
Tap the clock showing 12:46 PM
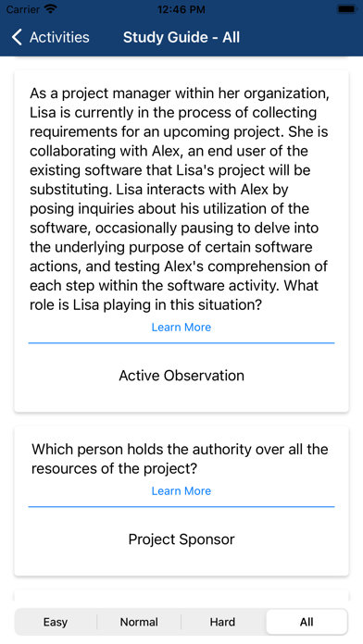tap(181, 9)
